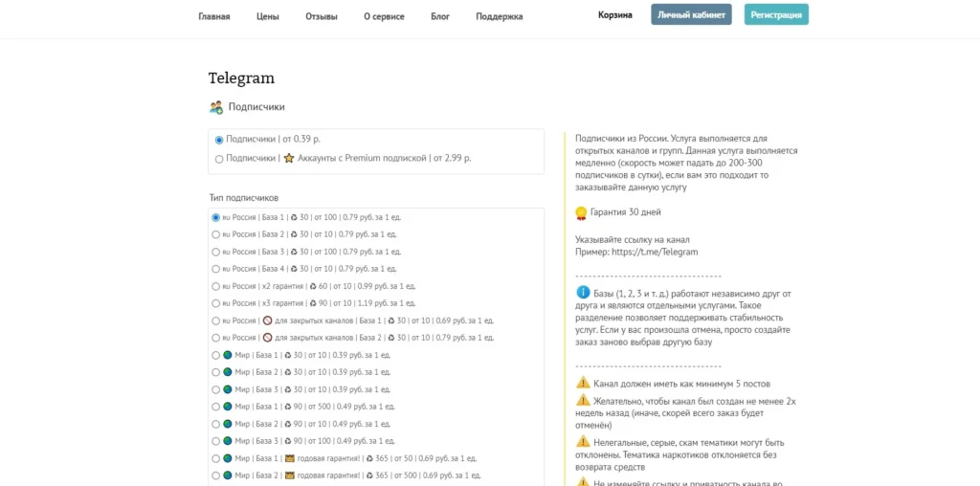Select Подписчики от 0.39 р. radio
This screenshot has height=486, width=980.
[x=219, y=140]
